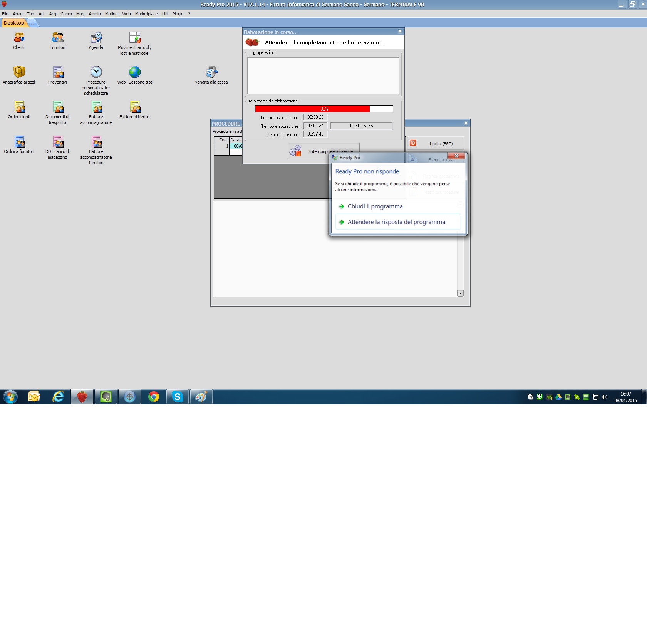
Task: Click the volume speaker tray icon
Action: click(x=605, y=397)
